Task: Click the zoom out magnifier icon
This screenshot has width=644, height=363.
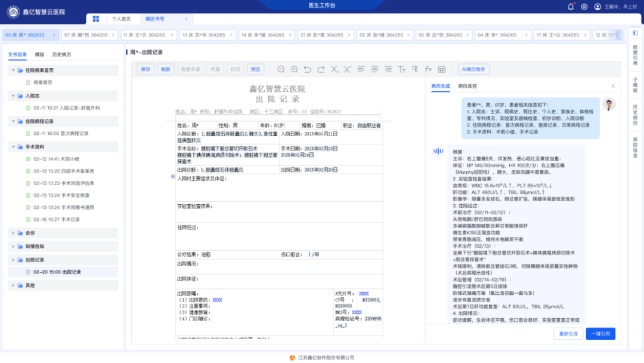Action: [281, 69]
